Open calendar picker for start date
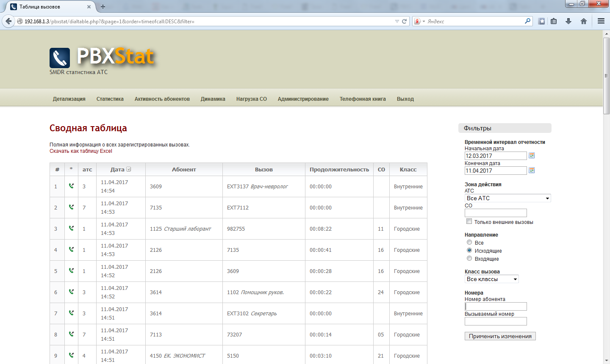Image resolution: width=610 pixels, height=364 pixels. (532, 156)
